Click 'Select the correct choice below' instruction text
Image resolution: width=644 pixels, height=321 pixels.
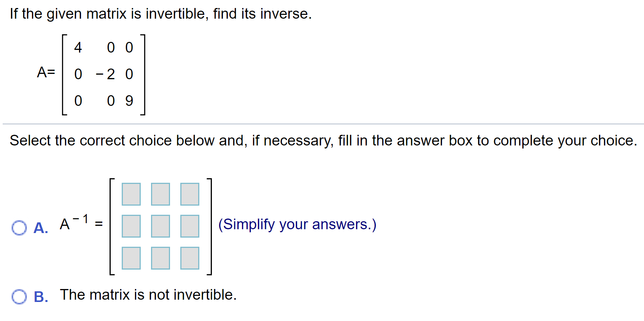click(323, 141)
